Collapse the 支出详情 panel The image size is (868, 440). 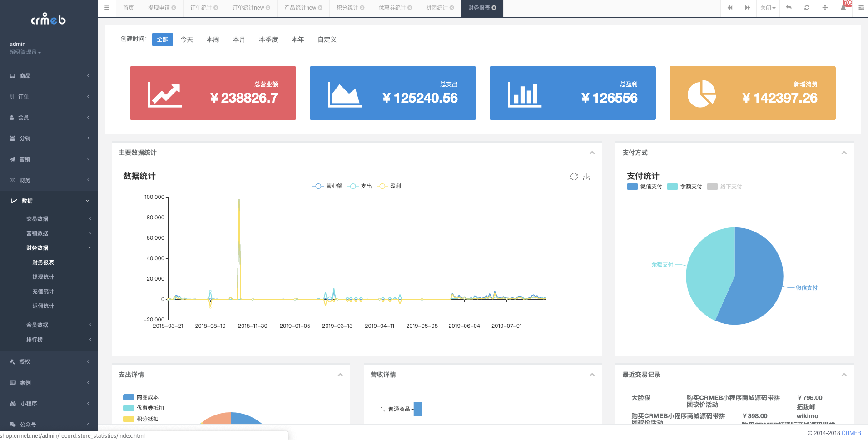[x=340, y=375]
